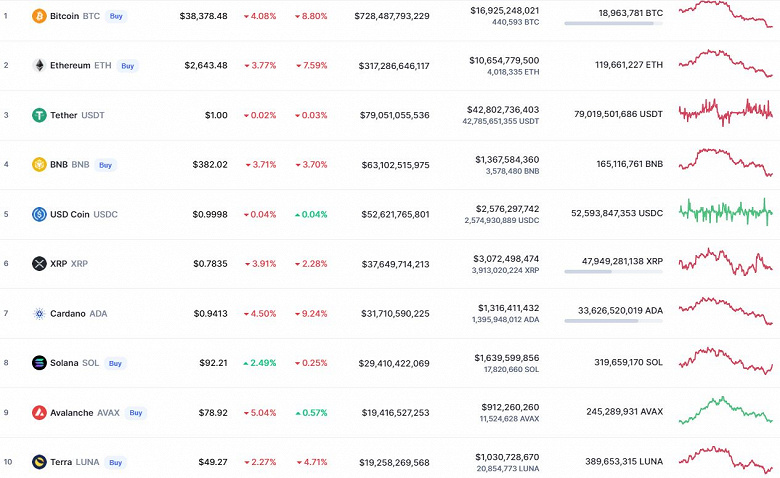The image size is (780, 478).
Task: Click the red Avalanche logo icon
Action: pos(39,413)
